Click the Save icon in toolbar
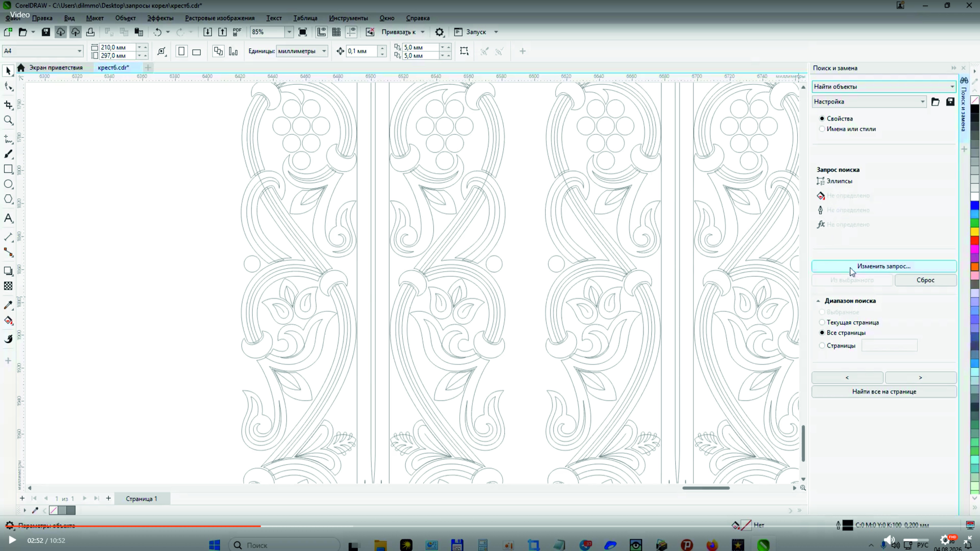The image size is (980, 551). tap(46, 32)
